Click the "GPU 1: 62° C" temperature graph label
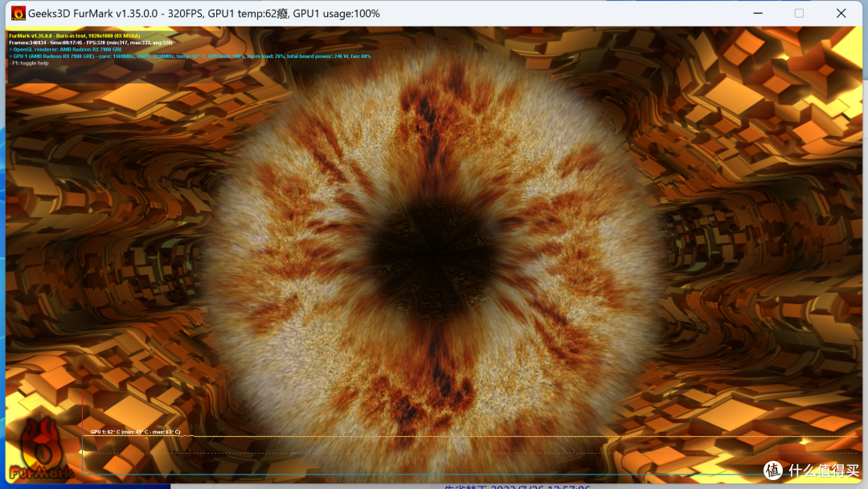This screenshot has width=868, height=489. point(135,432)
